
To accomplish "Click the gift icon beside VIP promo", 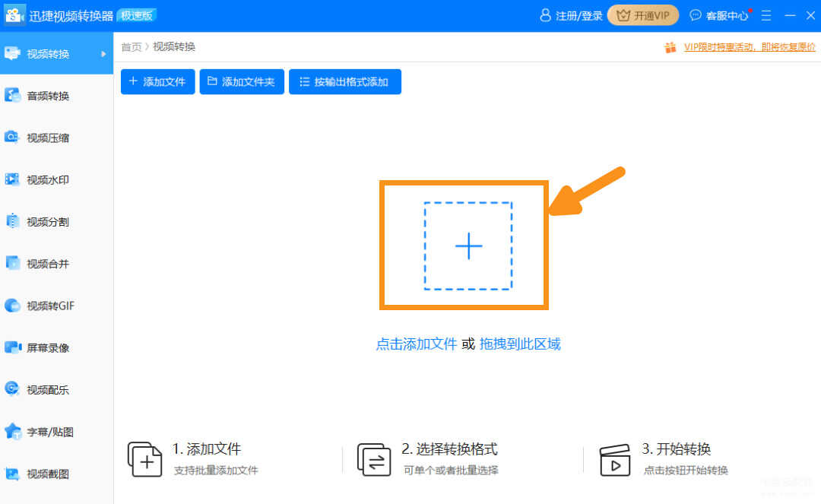I will point(670,48).
